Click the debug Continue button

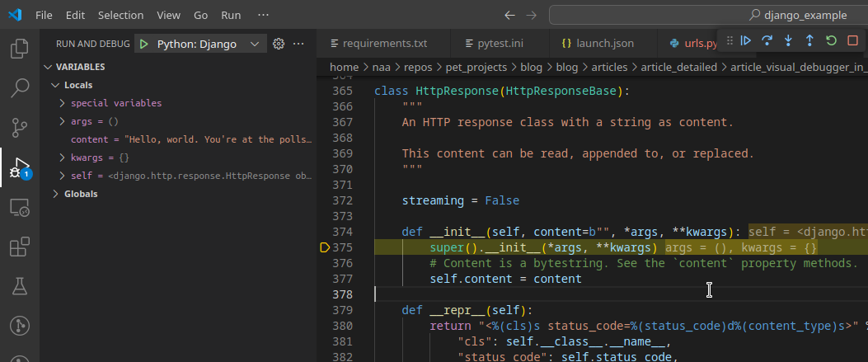(x=746, y=40)
